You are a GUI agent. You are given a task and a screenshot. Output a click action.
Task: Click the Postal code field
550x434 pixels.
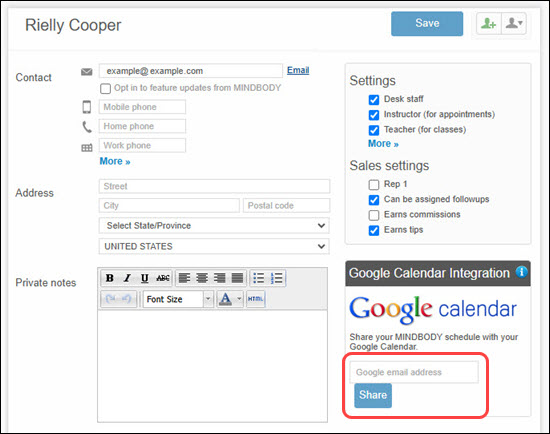(286, 206)
